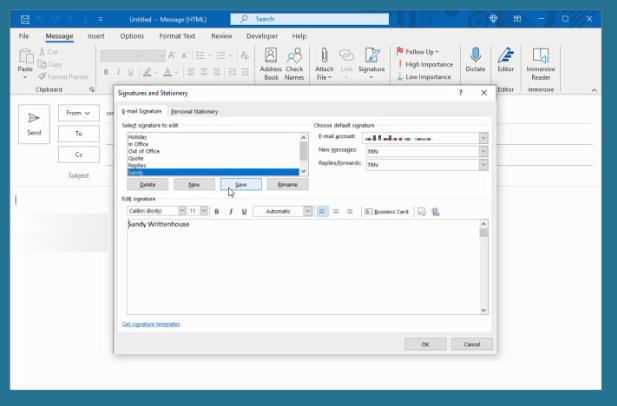Click Cancel in Signatures dialog
This screenshot has width=617, height=406.
tap(472, 344)
